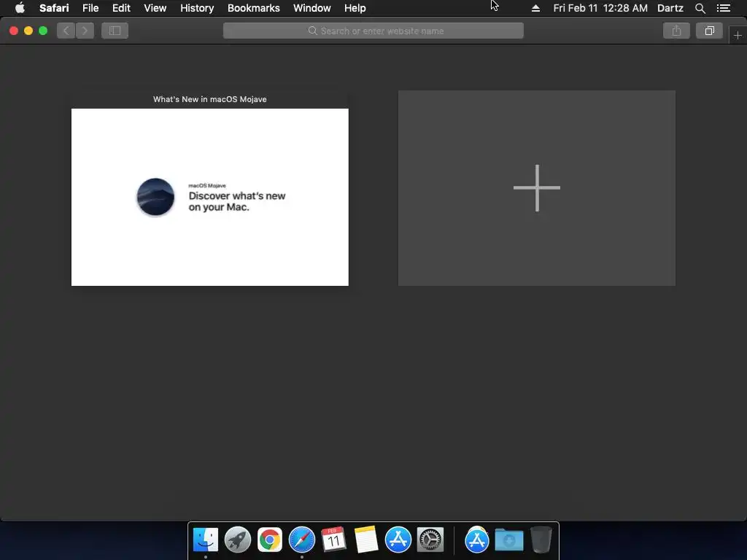
Task: Toggle the Safari sidebar button
Action: (x=115, y=31)
